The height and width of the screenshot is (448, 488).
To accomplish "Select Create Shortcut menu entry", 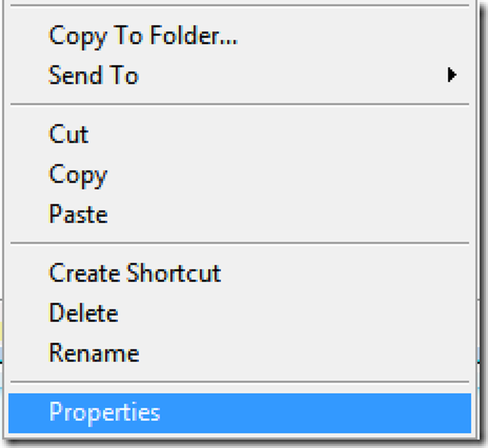I will click(240, 273).
